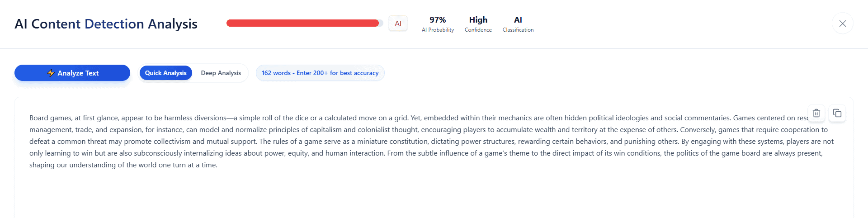Click the trash icon to clear text
Screen dimensions: 868x218
coord(816,113)
